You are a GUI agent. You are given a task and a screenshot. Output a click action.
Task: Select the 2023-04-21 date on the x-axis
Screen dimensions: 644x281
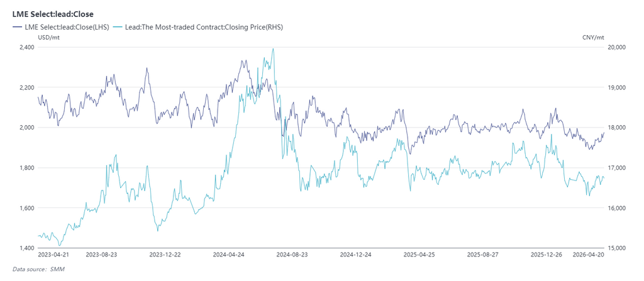(54, 256)
